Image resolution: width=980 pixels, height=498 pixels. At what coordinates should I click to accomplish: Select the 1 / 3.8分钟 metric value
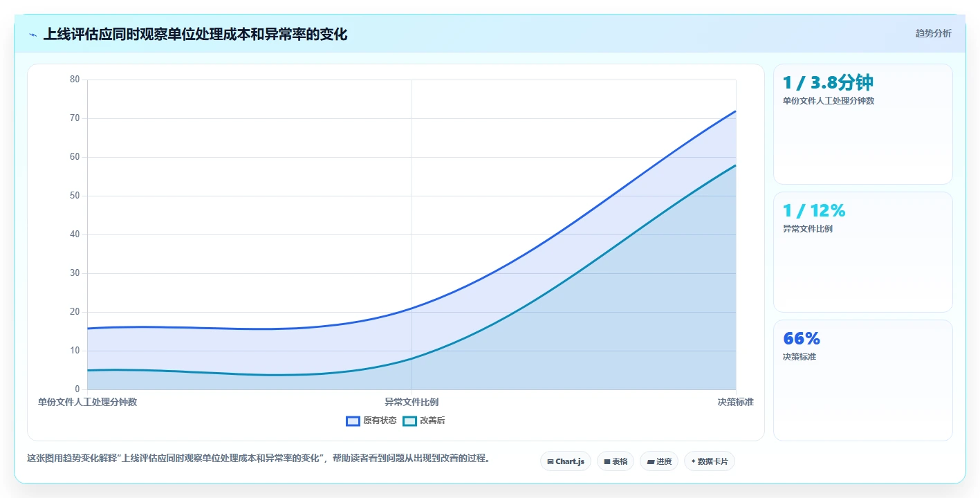tap(828, 82)
